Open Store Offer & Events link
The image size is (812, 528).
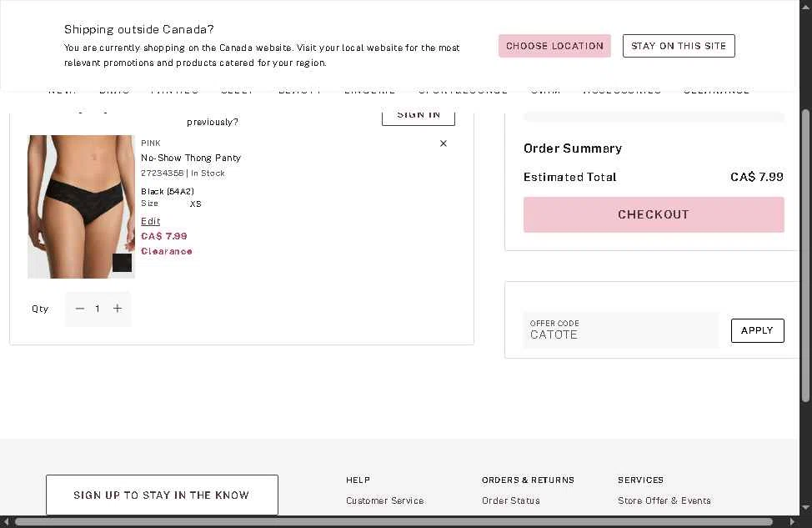coord(664,500)
